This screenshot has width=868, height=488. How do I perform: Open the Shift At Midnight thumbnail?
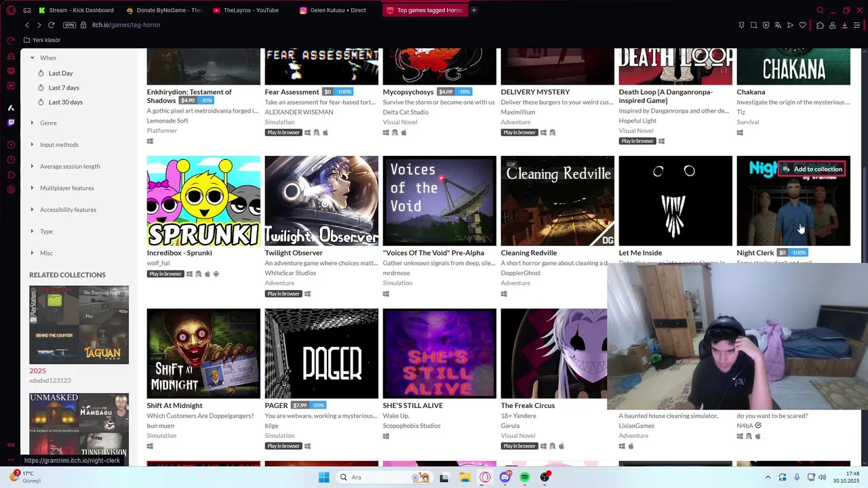pyautogui.click(x=203, y=354)
